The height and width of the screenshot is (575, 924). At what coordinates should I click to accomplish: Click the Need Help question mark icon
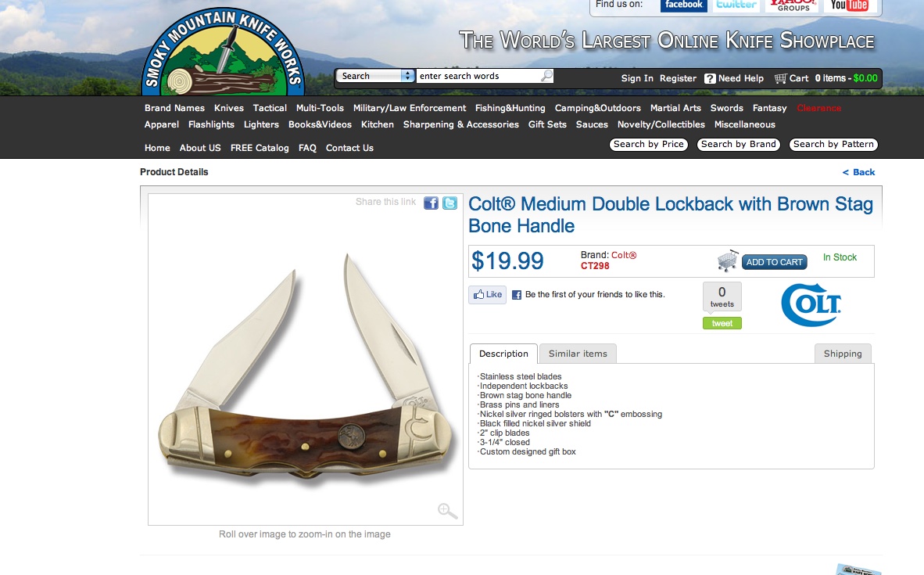(x=710, y=78)
